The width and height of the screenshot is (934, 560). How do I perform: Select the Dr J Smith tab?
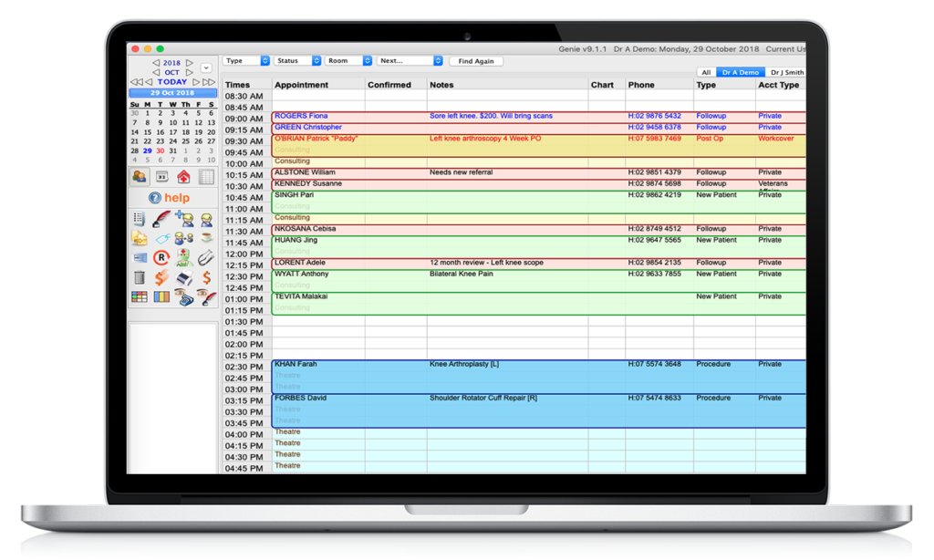[786, 72]
